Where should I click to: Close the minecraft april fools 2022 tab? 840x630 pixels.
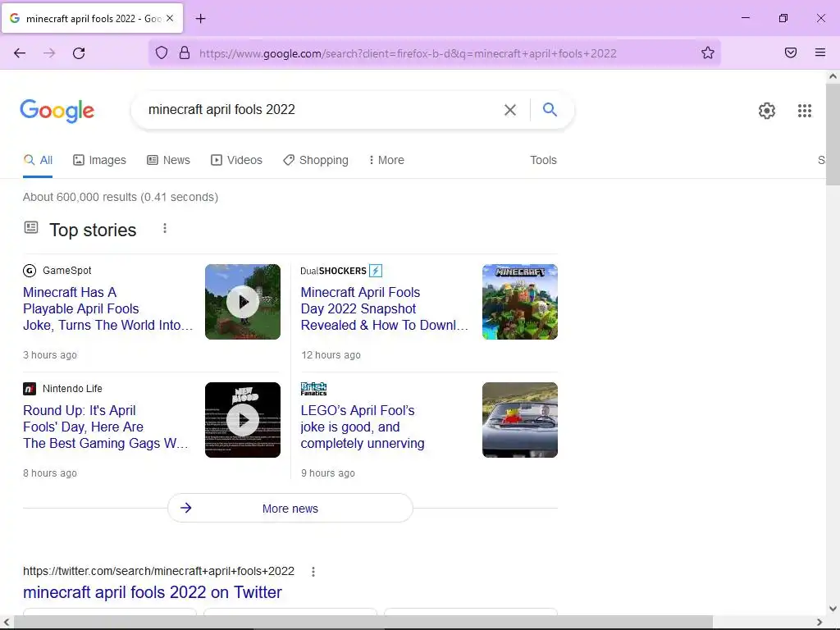coord(170,18)
